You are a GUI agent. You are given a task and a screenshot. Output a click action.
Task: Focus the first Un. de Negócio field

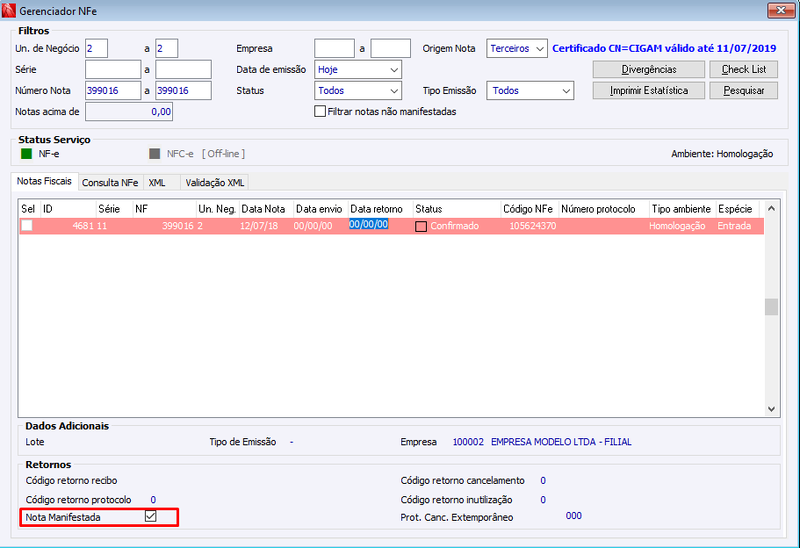[96, 48]
